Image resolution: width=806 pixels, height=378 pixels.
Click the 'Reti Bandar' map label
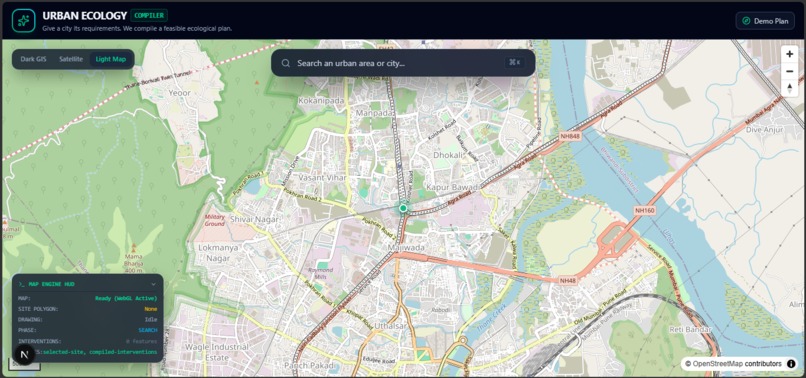pos(690,329)
